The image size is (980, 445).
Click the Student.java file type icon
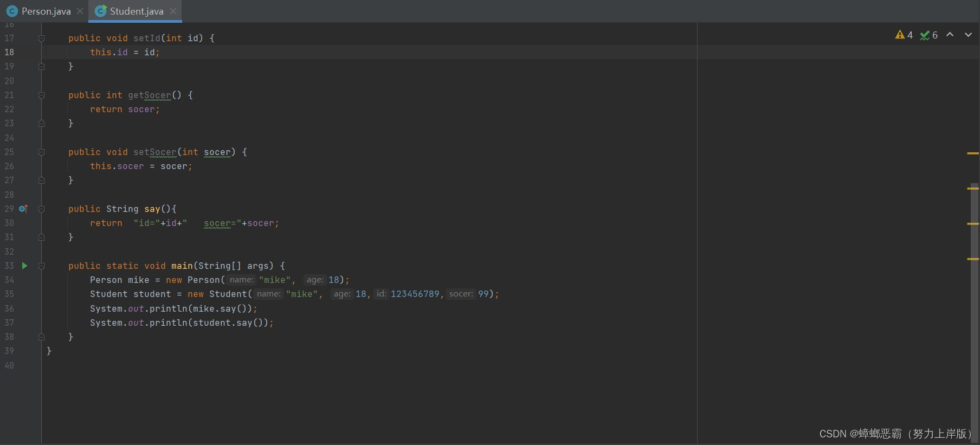point(100,11)
